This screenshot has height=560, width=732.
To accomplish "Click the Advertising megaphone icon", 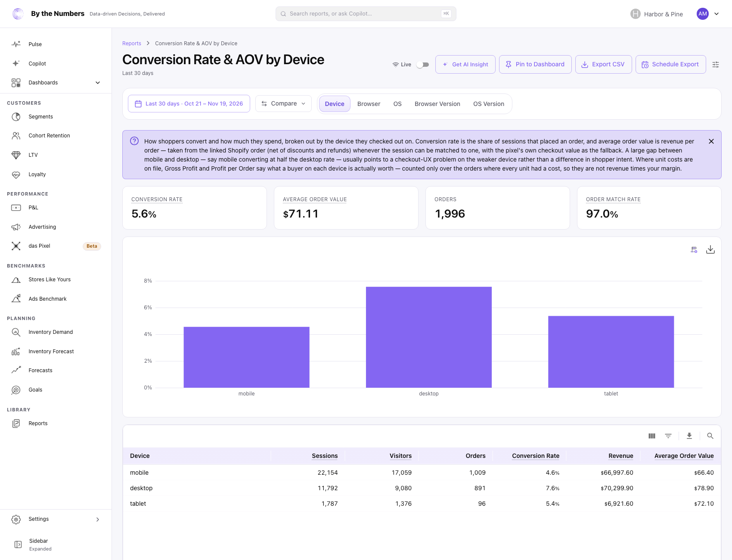I will tap(16, 227).
